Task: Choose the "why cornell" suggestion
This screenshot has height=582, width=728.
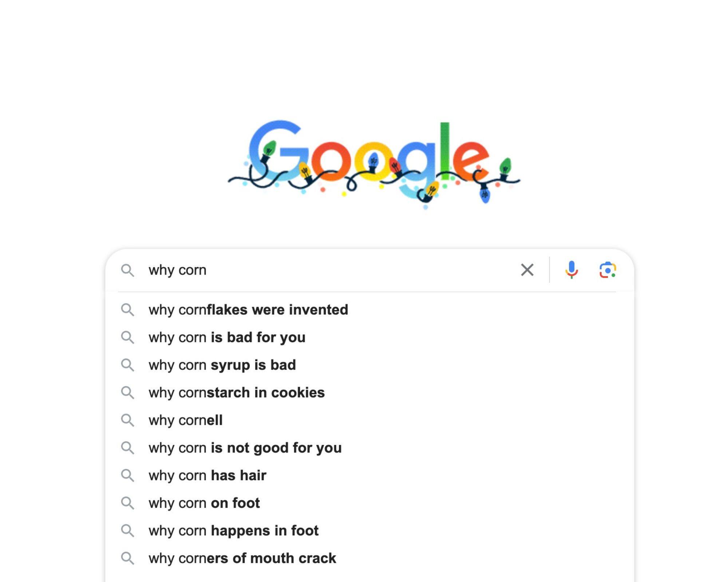Action: click(x=186, y=420)
